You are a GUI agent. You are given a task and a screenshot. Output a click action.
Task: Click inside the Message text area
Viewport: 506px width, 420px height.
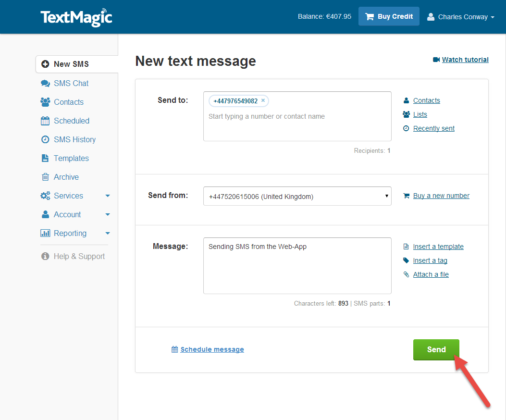click(x=297, y=266)
